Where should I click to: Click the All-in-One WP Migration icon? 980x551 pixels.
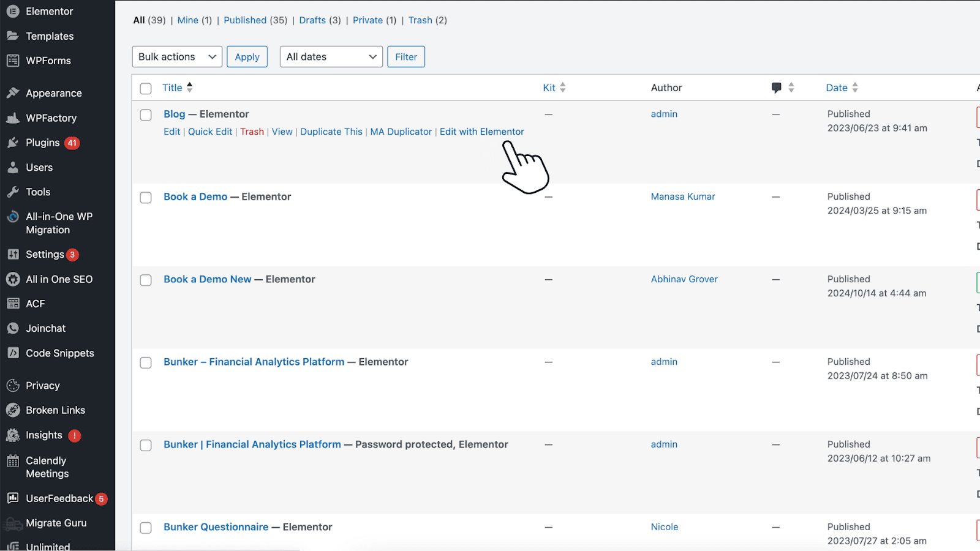13,217
